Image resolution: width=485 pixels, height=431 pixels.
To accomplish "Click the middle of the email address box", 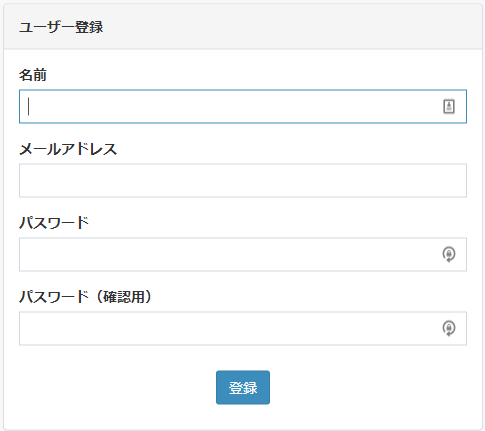I will [x=243, y=180].
